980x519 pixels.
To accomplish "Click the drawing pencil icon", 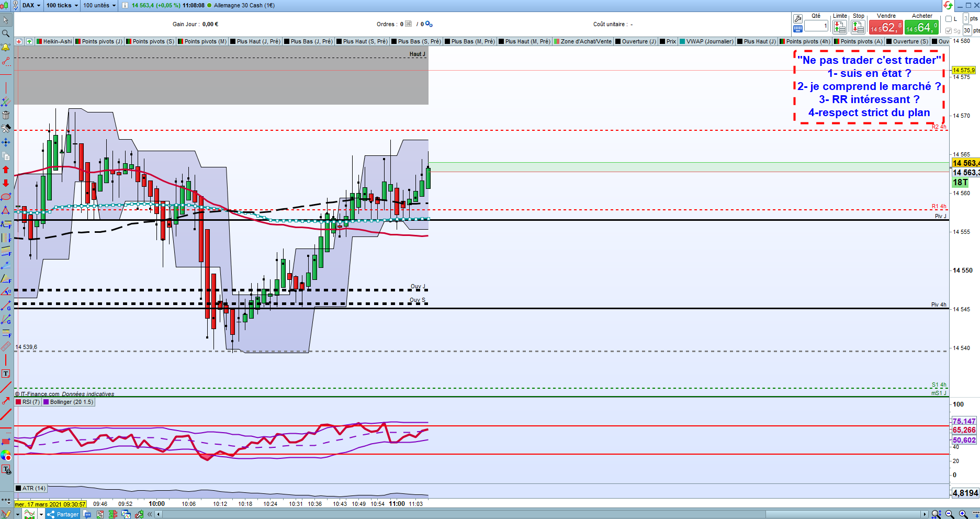I will tap(6, 514).
